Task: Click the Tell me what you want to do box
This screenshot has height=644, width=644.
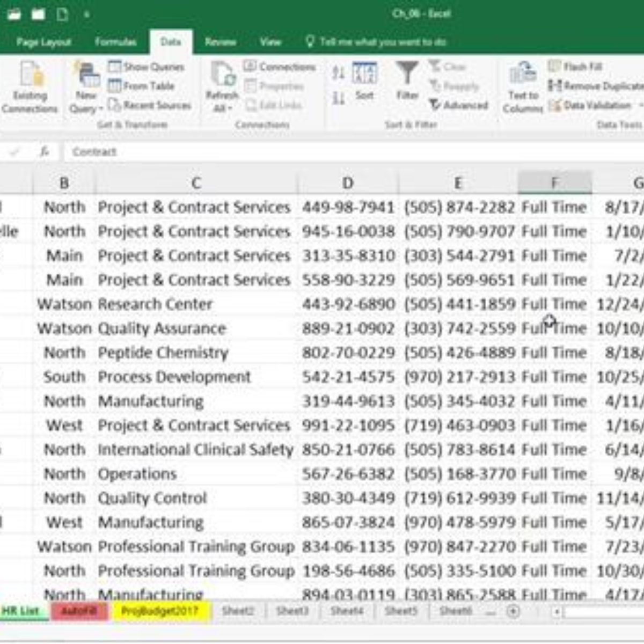Action: 376,42
